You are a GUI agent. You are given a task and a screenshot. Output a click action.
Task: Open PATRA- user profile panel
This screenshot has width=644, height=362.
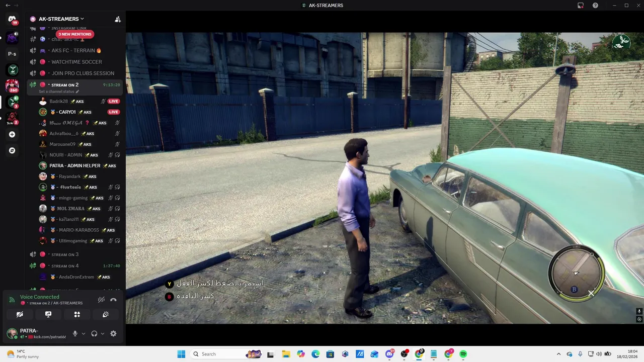[36, 333]
